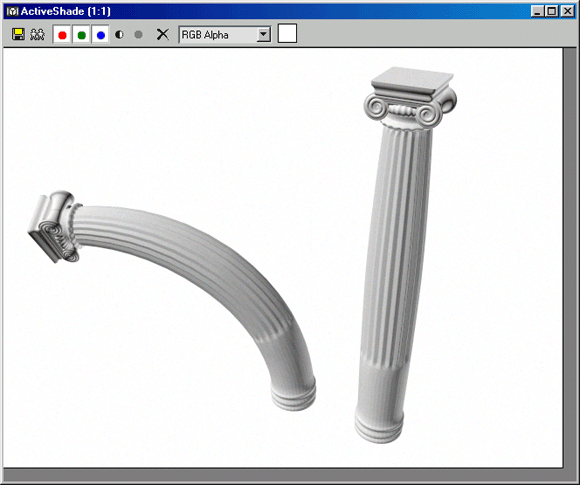Clear the render with the X icon

coord(162,35)
